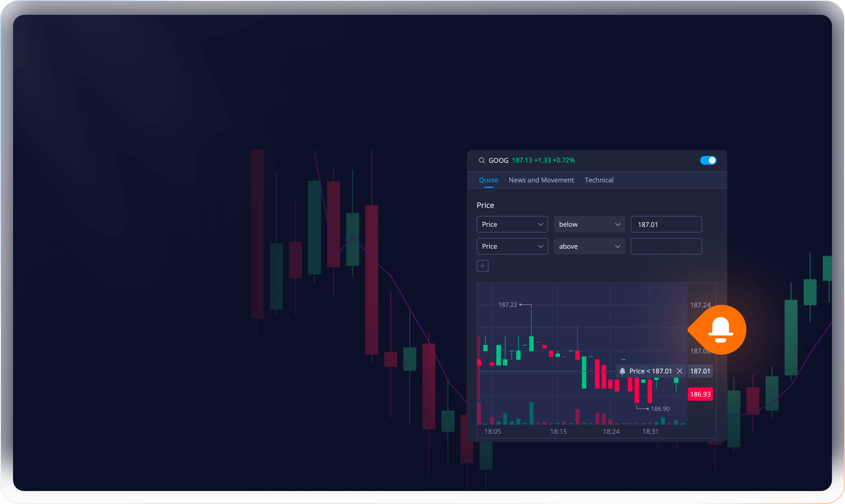Click small bell icon in Price < 187.01 tag
Viewport: 845px width, 504px height.
(622, 371)
